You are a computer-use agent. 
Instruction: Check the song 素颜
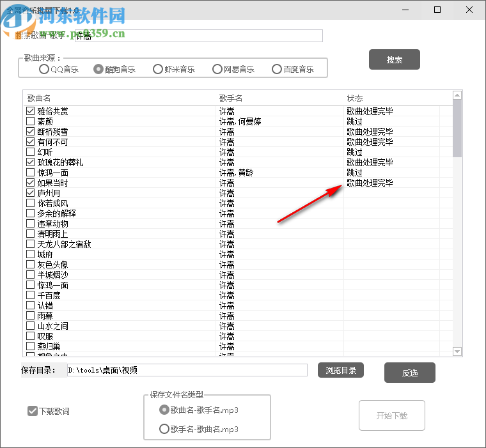[31, 121]
